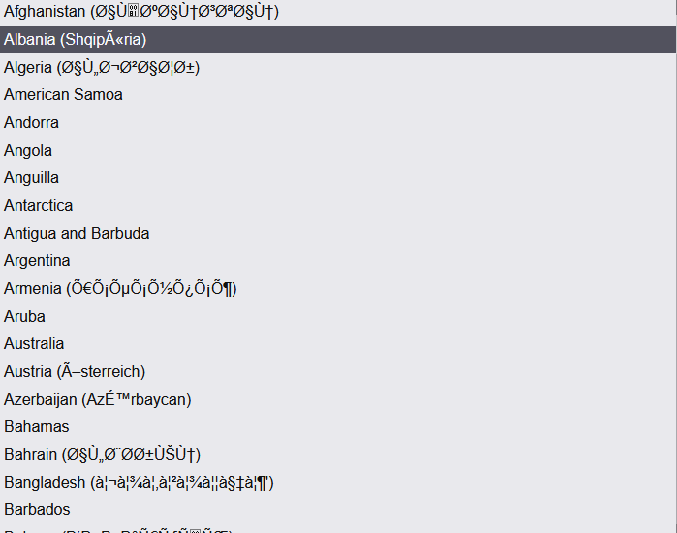Screen dimensions: 677x533
Task: Choose Angola from the list
Action: tap(338, 150)
